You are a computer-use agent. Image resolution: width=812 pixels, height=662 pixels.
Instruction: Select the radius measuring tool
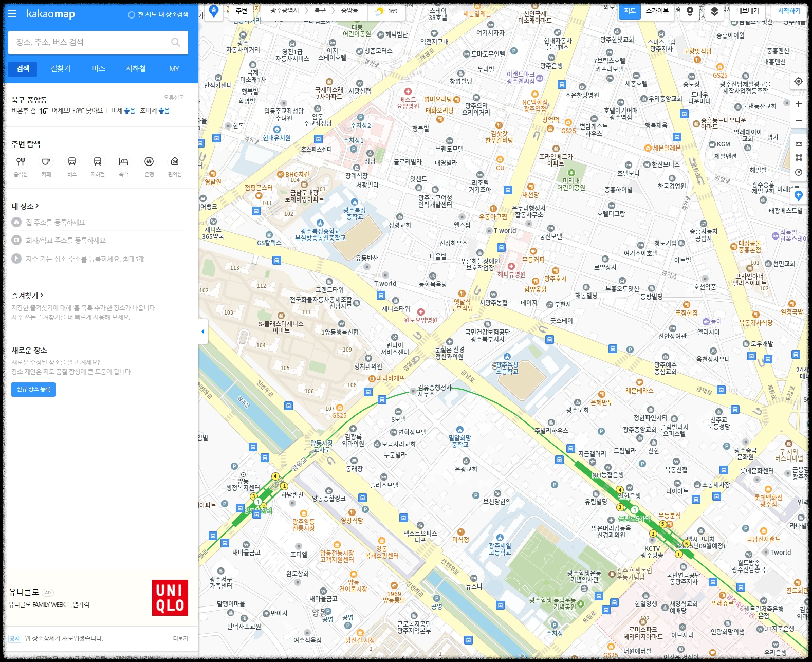(798, 172)
